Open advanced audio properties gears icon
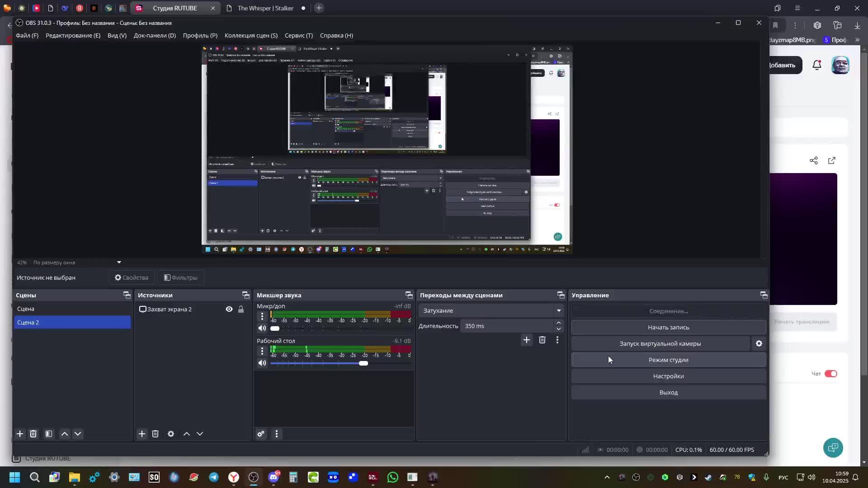Image resolution: width=868 pixels, height=488 pixels. (261, 434)
